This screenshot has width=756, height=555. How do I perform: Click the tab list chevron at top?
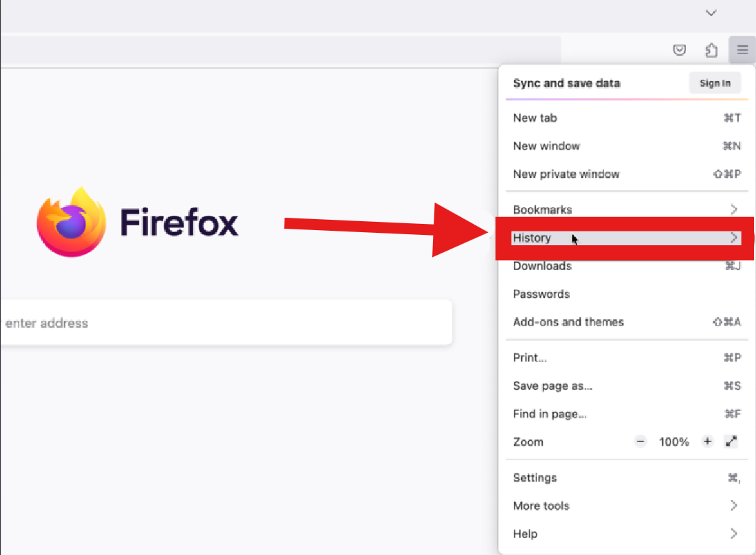point(711,12)
